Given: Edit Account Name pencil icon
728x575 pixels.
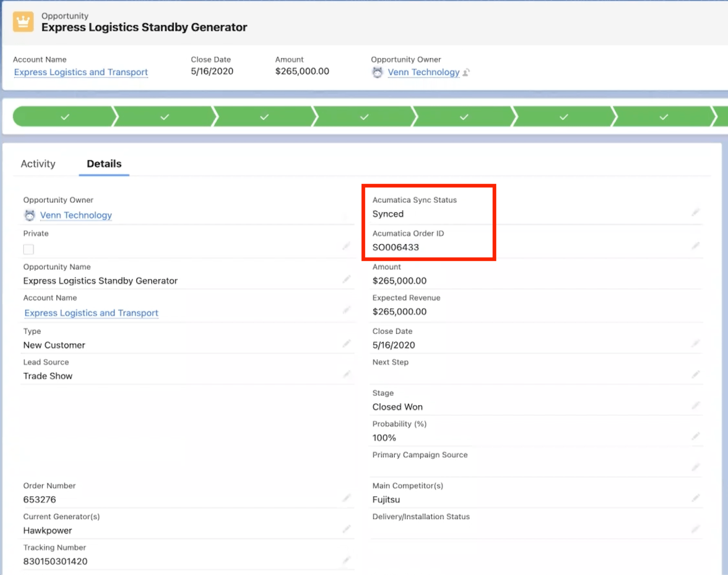Looking at the screenshot, I should (x=346, y=310).
